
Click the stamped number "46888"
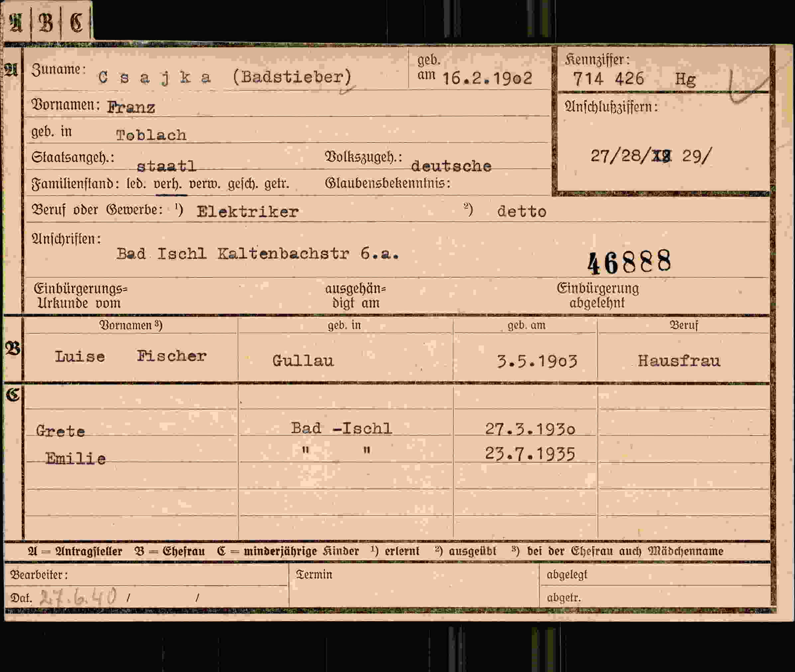pos(629,262)
